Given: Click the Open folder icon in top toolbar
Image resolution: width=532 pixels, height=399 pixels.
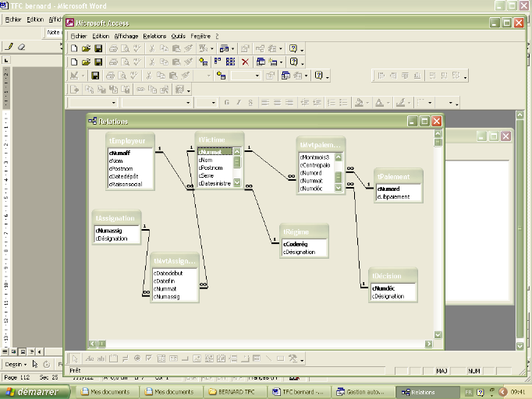Looking at the screenshot, I should tap(87, 48).
